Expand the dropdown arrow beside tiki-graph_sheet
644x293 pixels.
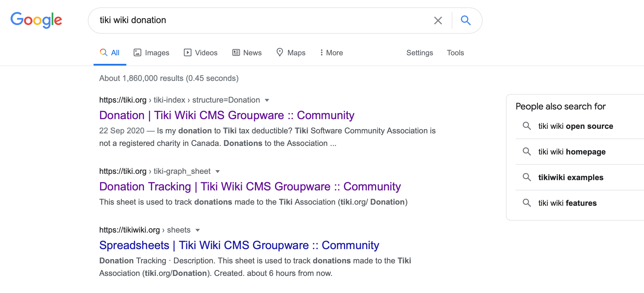(x=218, y=172)
